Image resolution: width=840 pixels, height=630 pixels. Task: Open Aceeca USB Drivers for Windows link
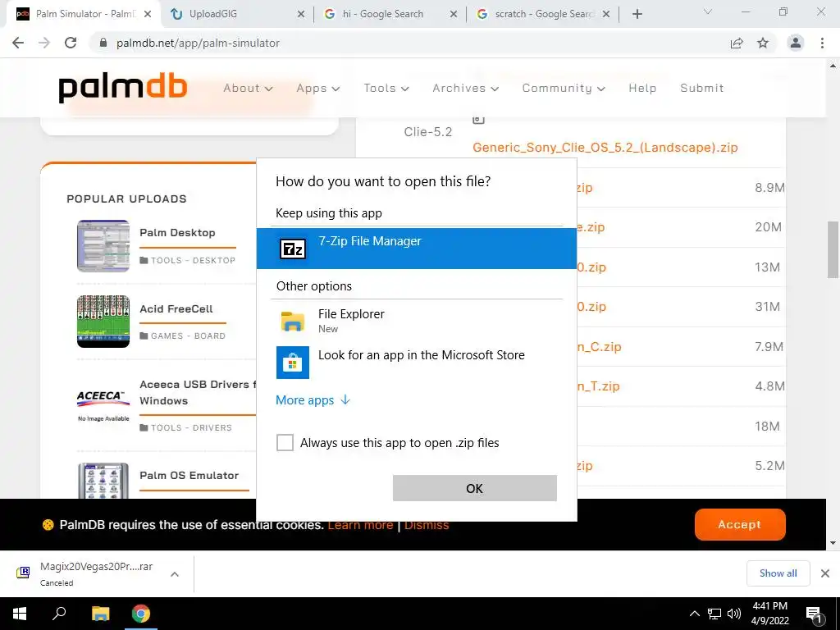pos(198,393)
